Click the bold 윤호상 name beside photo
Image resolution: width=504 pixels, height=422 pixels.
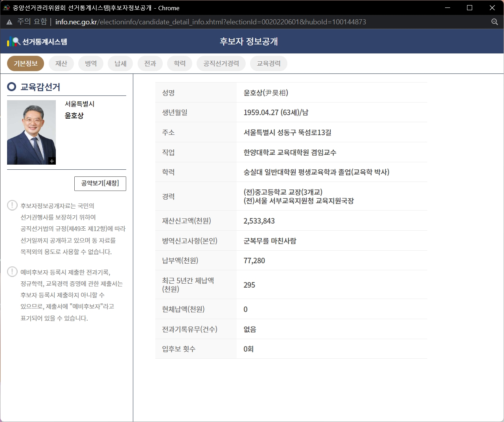tap(74, 116)
